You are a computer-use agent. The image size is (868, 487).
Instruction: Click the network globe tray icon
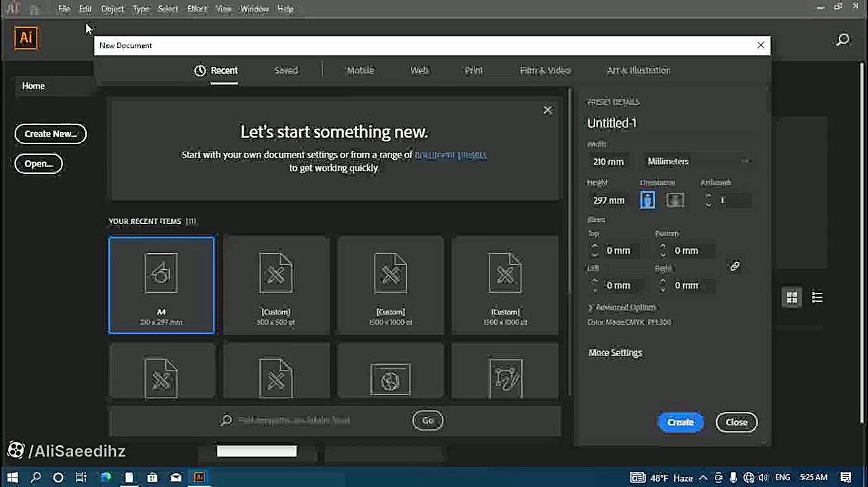click(748, 478)
